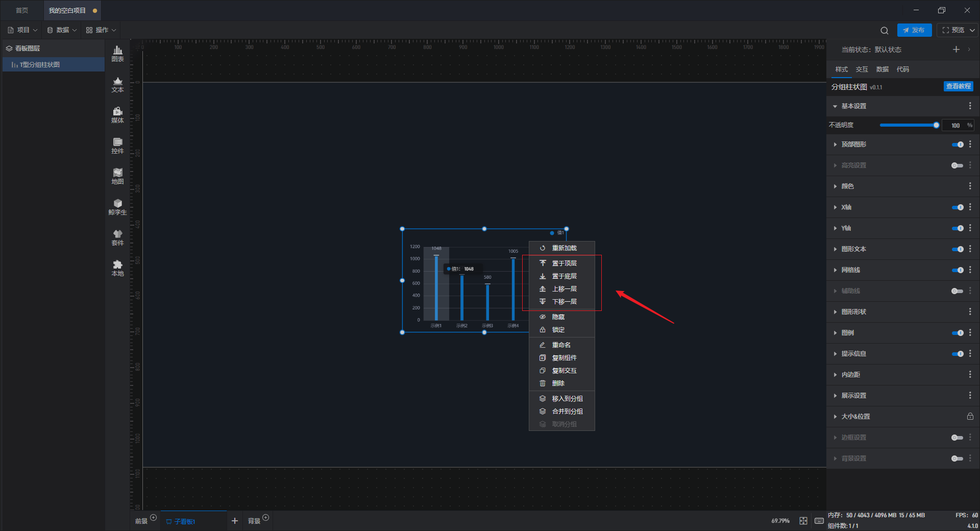Choose 合并到分组 in the context menu
The width and height of the screenshot is (980, 531).
pos(562,412)
